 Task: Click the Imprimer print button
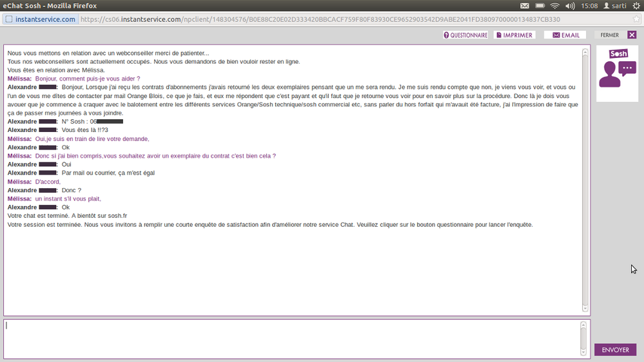click(x=514, y=35)
